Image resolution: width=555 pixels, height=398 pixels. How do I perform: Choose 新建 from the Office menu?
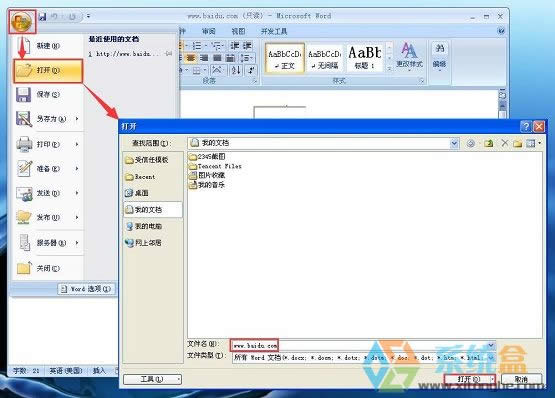pos(48,46)
